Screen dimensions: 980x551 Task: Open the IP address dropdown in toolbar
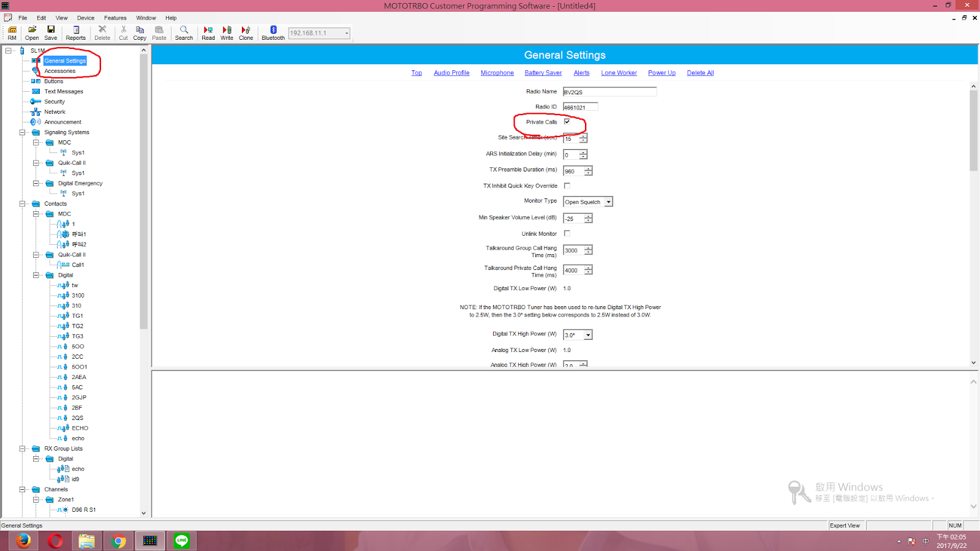(x=347, y=33)
